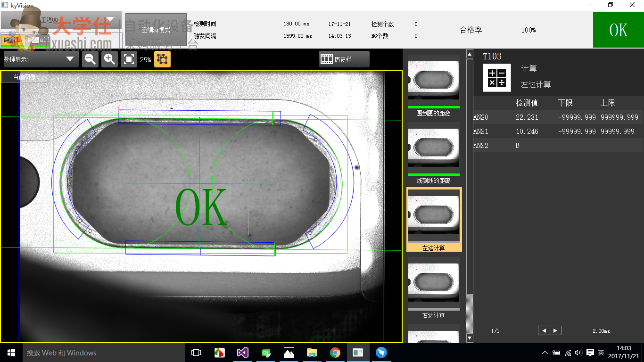644x362 pixels.
Task: Click the 检测时间 label
Action: coord(205,24)
